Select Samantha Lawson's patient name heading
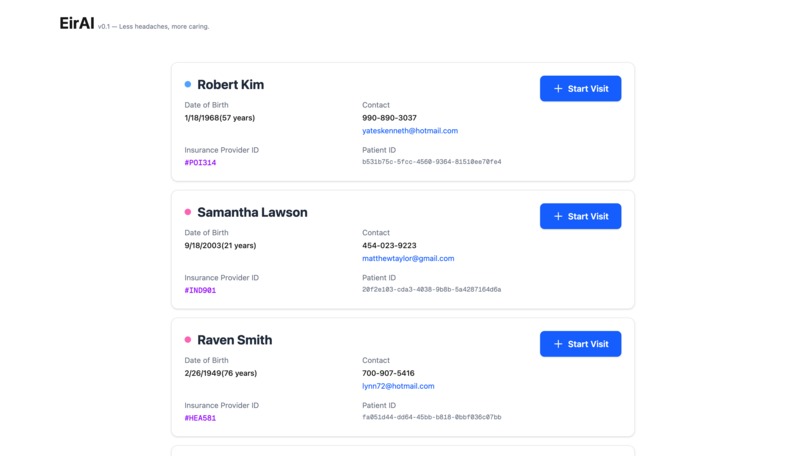 click(x=252, y=212)
